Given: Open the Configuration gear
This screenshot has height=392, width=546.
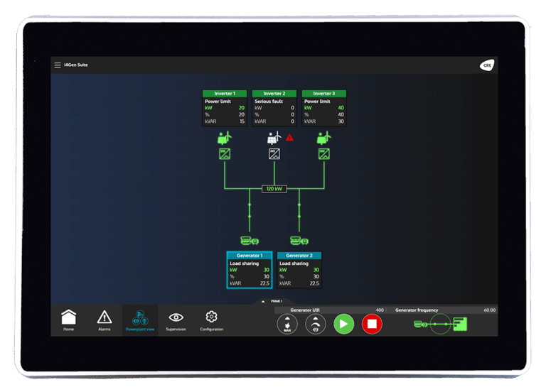Looking at the screenshot, I should point(211,319).
